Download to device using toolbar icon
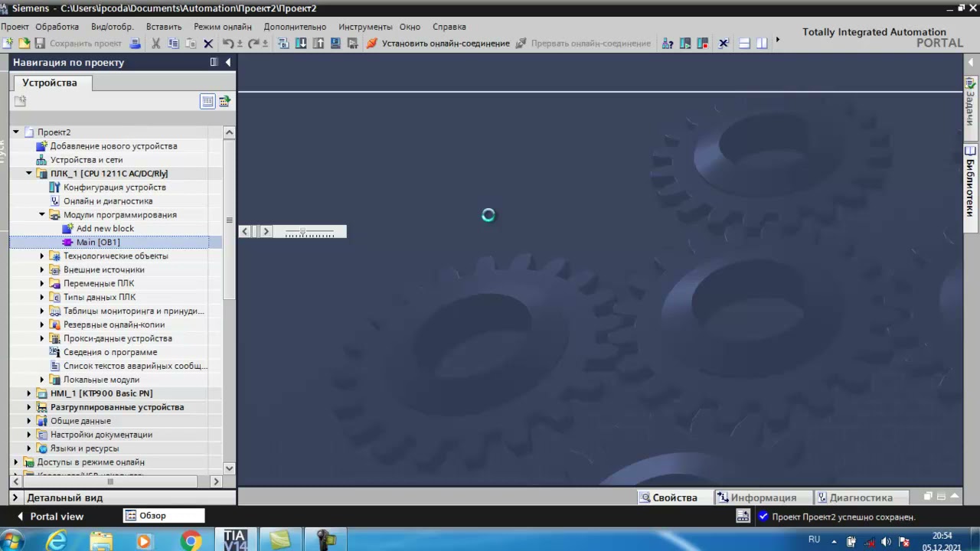This screenshot has width=980, height=551. point(301,44)
